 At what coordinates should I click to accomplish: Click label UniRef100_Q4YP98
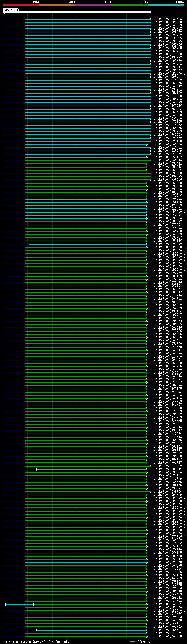(x=168, y=228)
